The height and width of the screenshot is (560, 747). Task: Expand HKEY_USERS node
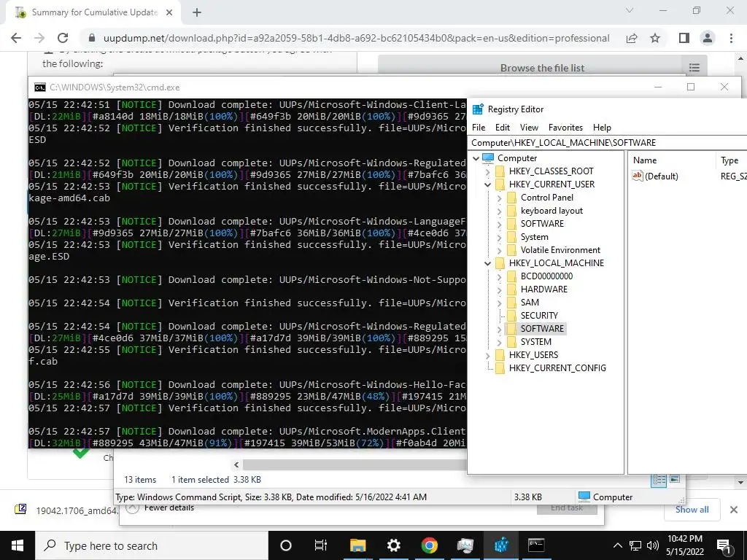[x=487, y=355]
